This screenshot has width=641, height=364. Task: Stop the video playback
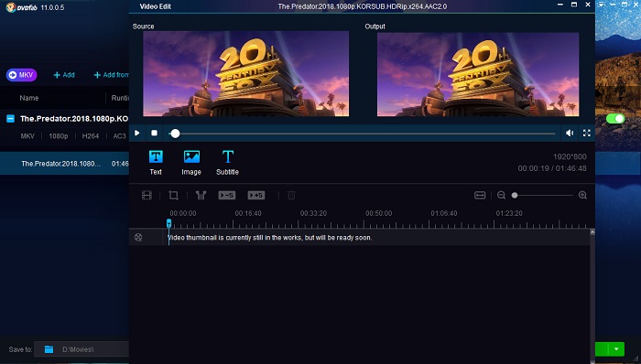tap(154, 133)
